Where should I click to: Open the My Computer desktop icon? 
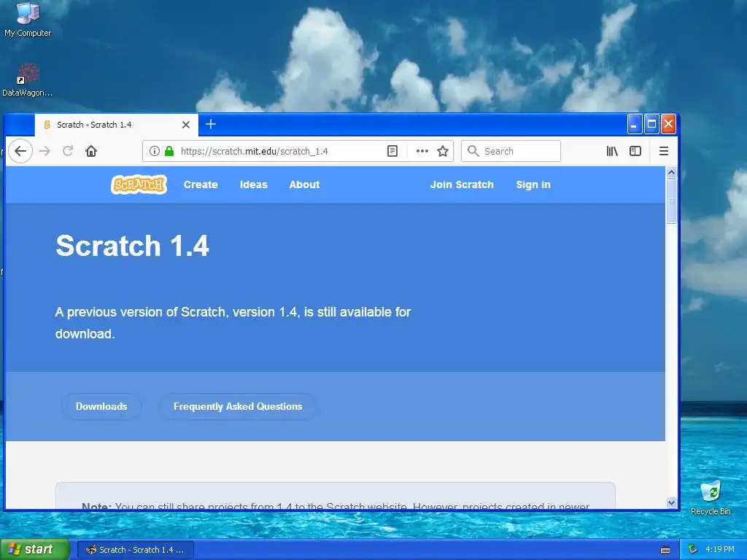(28, 20)
